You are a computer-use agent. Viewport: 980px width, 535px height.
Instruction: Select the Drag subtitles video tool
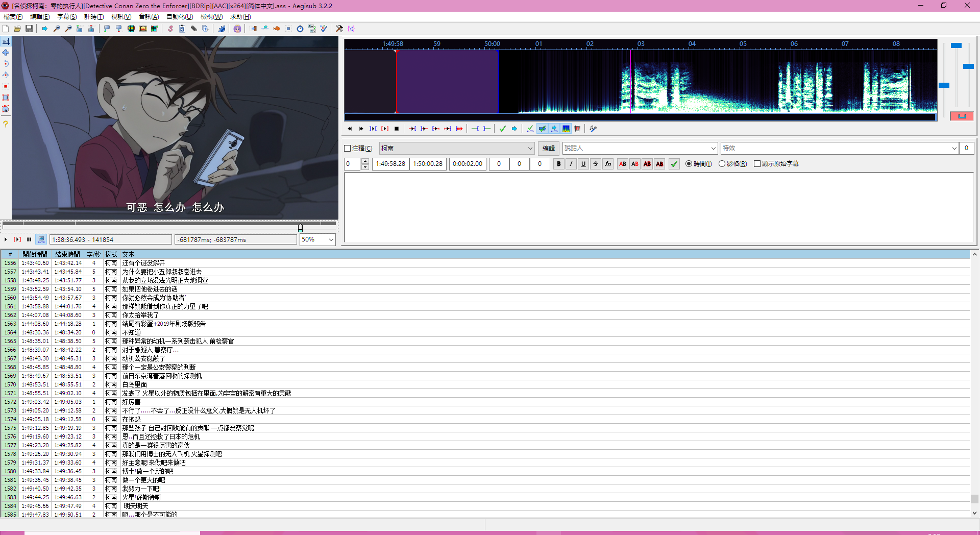6,53
